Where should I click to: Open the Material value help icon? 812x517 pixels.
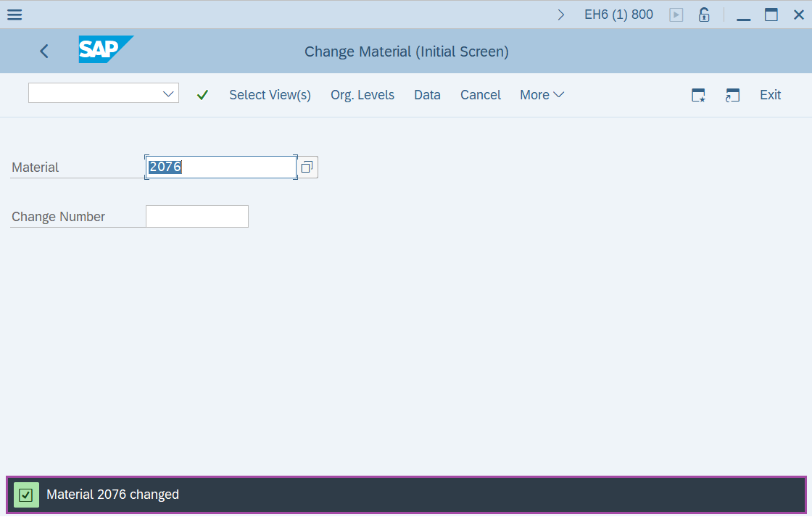tap(307, 167)
